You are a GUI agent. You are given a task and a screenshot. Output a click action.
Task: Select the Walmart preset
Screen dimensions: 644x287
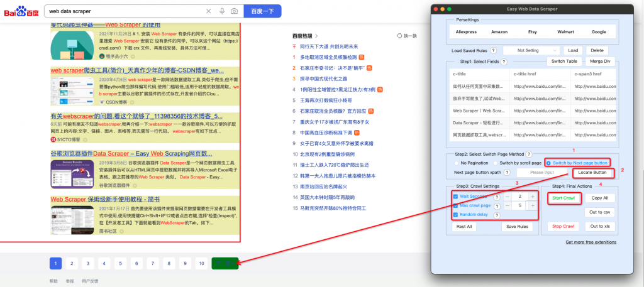coord(566,31)
